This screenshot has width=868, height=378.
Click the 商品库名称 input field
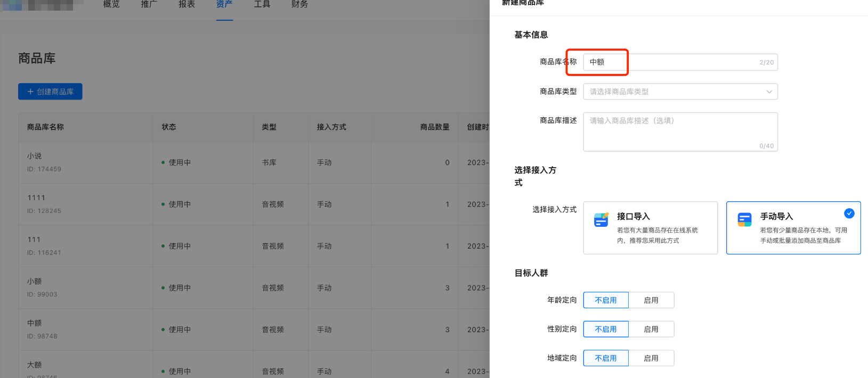pyautogui.click(x=680, y=62)
